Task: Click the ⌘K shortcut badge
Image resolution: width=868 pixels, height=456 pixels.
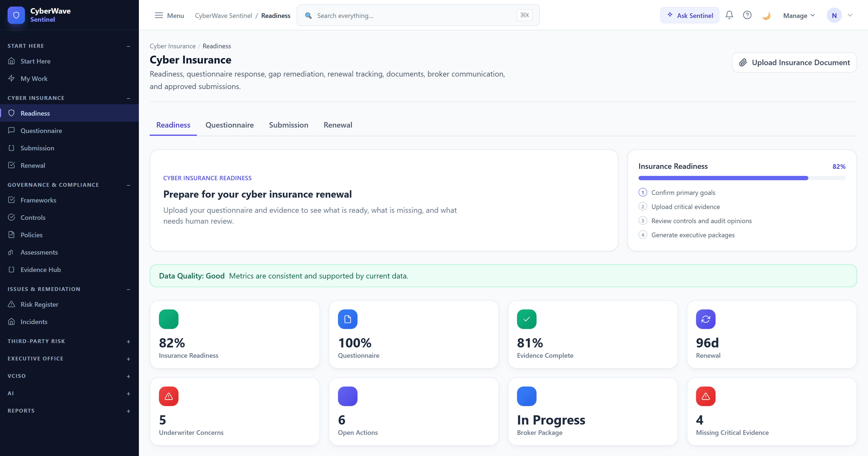Action: click(524, 15)
